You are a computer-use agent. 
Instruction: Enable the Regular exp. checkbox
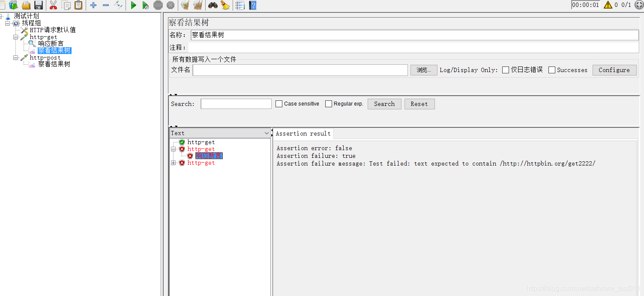pos(329,104)
